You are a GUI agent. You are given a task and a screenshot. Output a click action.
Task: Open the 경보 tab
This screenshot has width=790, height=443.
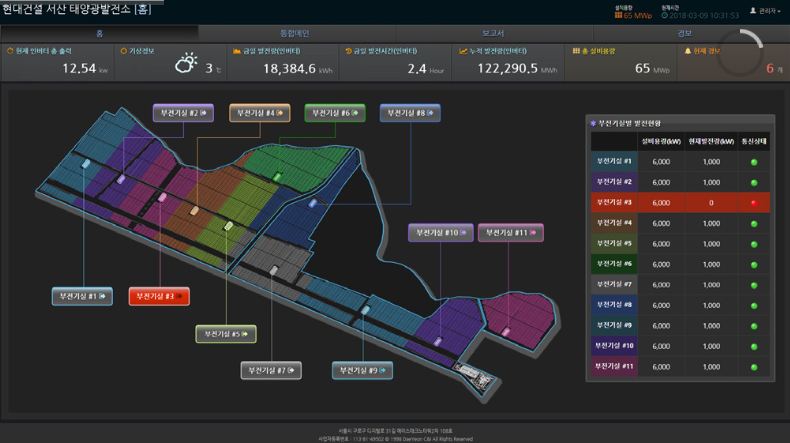[x=684, y=33]
